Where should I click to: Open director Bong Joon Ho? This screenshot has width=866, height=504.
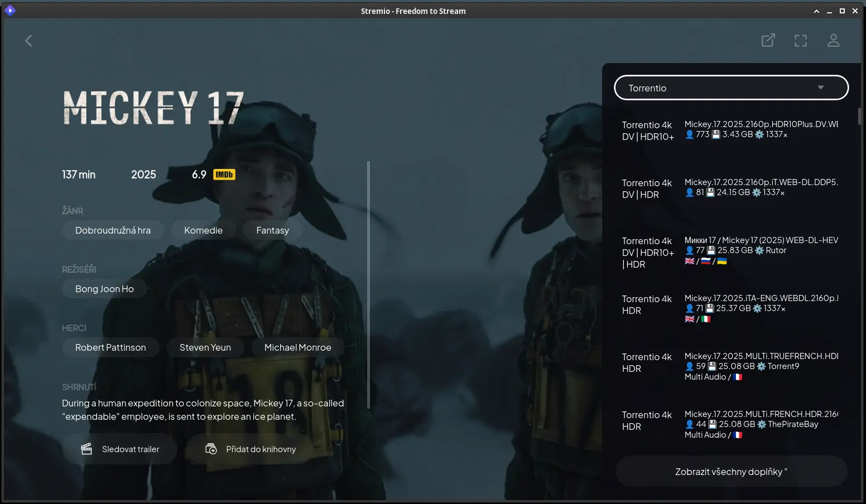point(104,289)
